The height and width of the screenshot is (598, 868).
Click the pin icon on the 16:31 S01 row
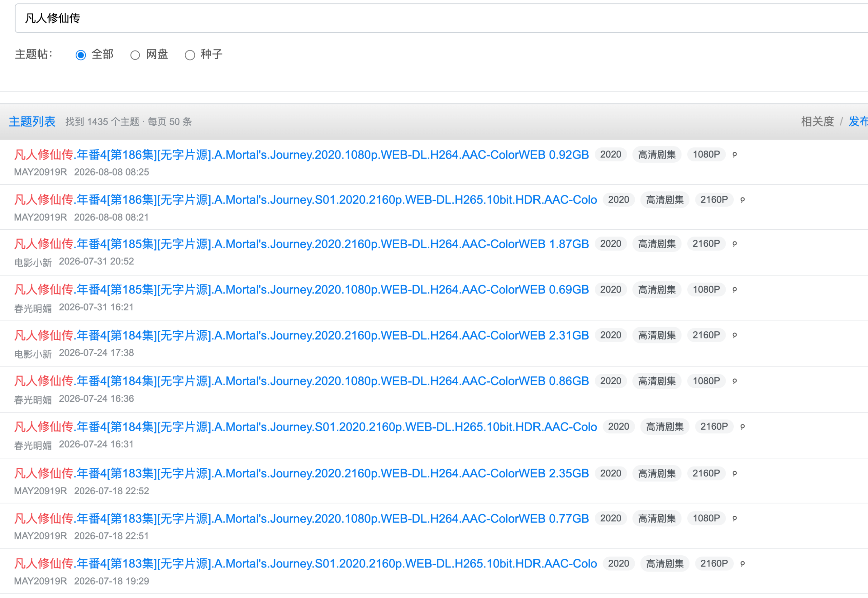point(743,427)
